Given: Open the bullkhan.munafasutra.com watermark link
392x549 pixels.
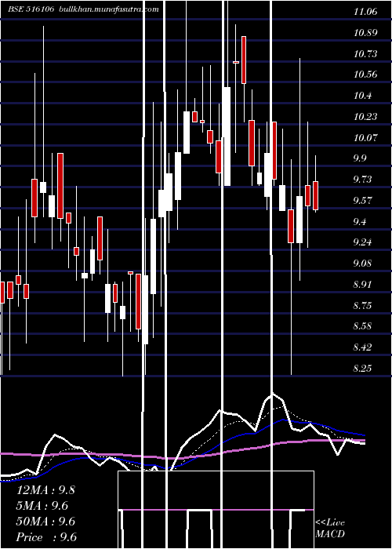Looking at the screenshot, I should click(109, 9).
